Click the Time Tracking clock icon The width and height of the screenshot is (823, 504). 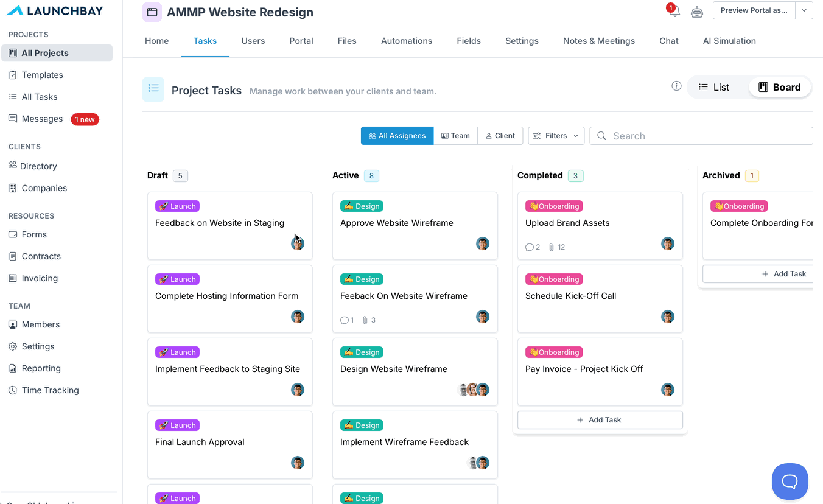(x=13, y=390)
